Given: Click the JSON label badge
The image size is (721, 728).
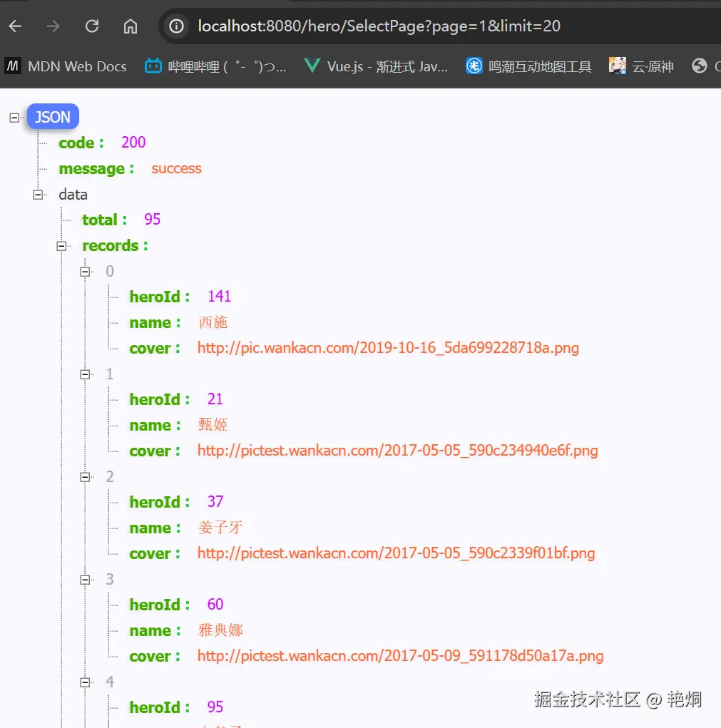Looking at the screenshot, I should coord(53,116).
